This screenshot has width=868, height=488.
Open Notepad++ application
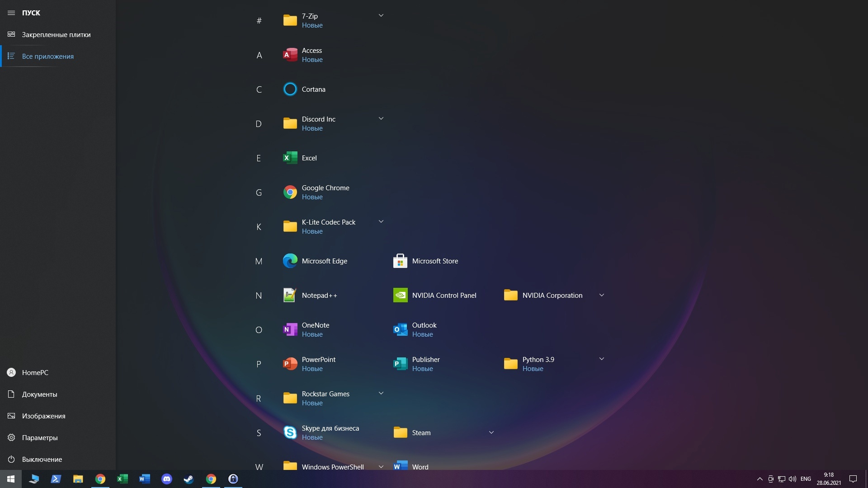coord(320,295)
